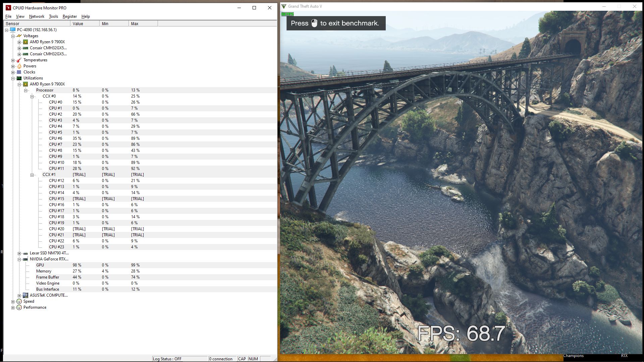Click the Performance gauge icon
This screenshot has width=644, height=362.
coord(19,307)
